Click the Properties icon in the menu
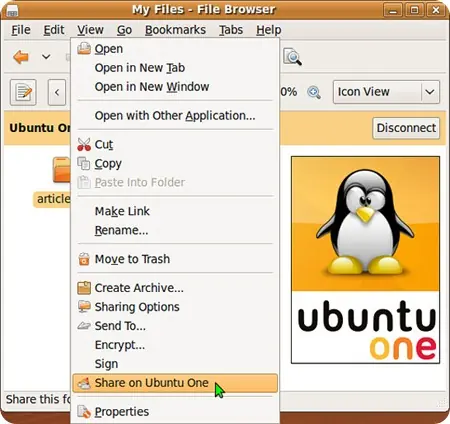Screen dimensions: 450x424 84,412
